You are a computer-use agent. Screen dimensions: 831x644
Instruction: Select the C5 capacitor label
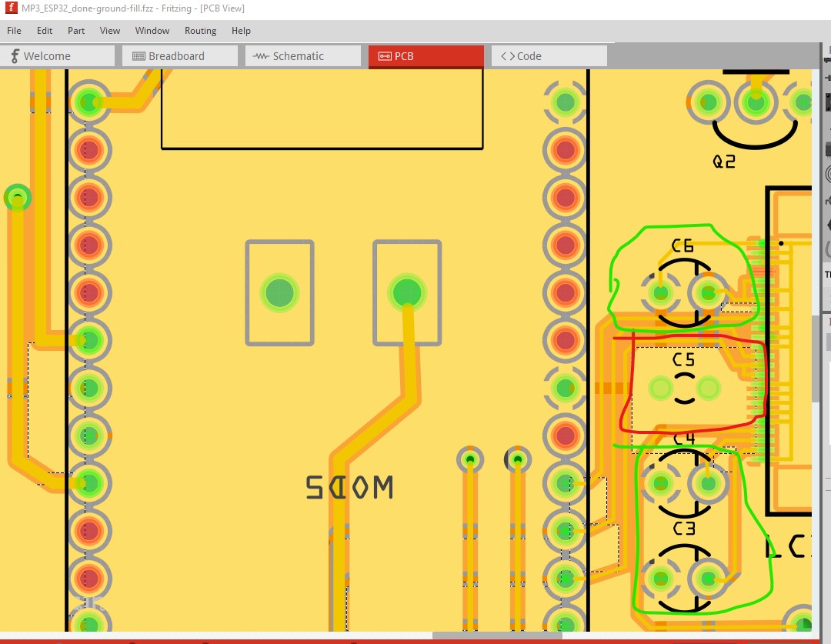coord(683,359)
